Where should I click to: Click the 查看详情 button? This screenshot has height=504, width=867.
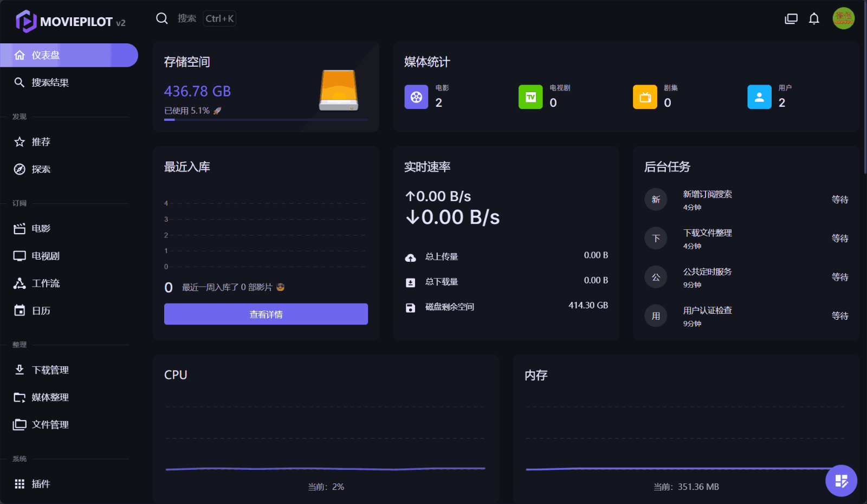(x=266, y=314)
